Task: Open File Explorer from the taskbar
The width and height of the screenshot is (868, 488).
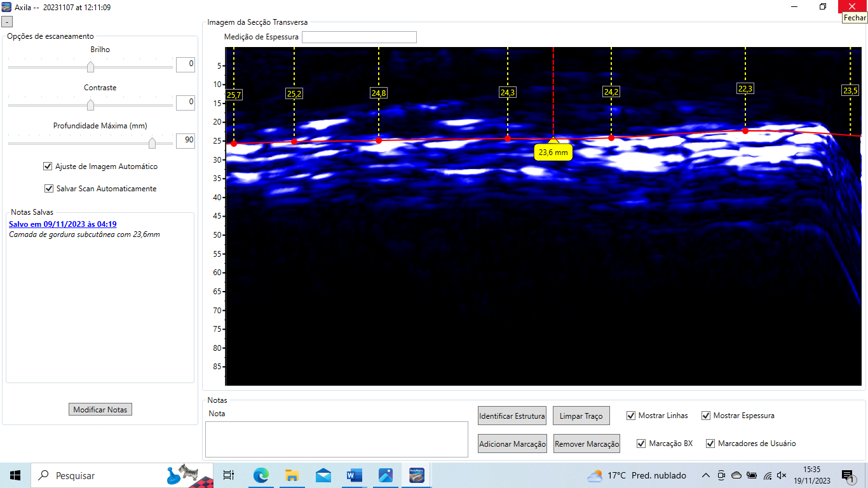Action: [x=292, y=475]
